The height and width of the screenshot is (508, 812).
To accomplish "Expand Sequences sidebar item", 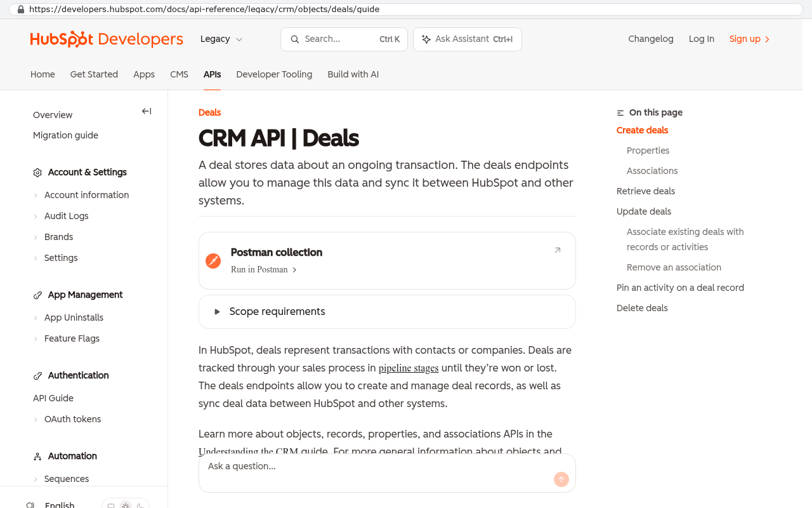I will pyautogui.click(x=62, y=479).
